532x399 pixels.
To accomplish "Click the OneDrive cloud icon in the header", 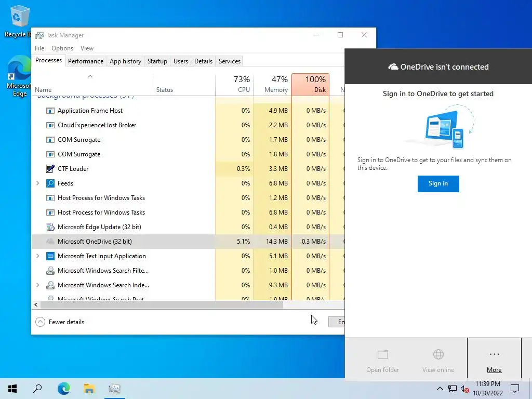I will (x=393, y=67).
